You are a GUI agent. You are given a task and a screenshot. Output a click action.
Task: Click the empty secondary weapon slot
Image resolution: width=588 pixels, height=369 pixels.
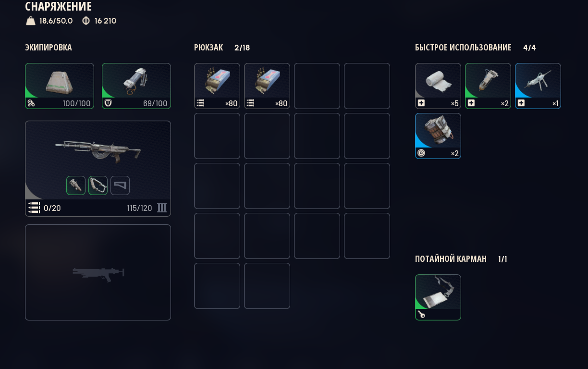[x=98, y=272]
